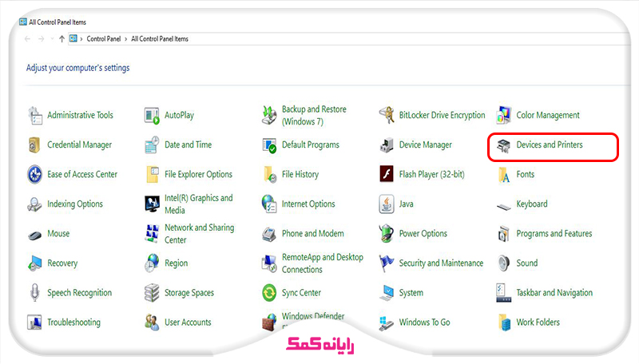The height and width of the screenshot is (364, 639).
Task: Open the Device Manager icon
Action: 387,145
